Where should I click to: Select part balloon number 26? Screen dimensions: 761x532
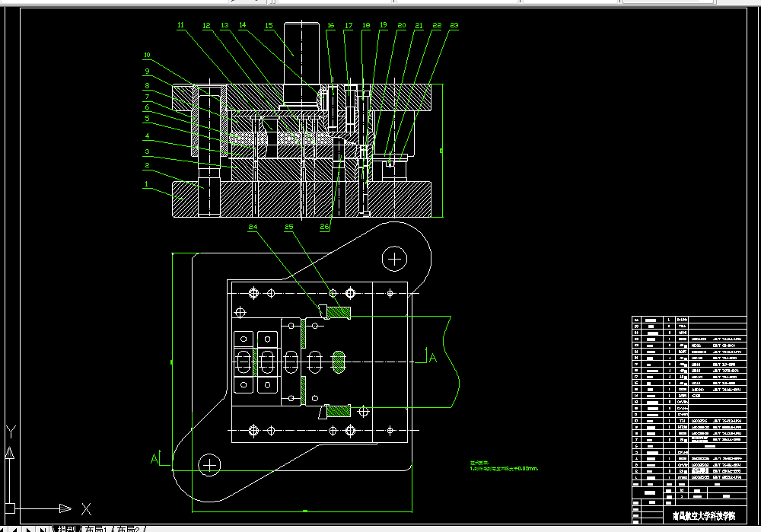324,226
